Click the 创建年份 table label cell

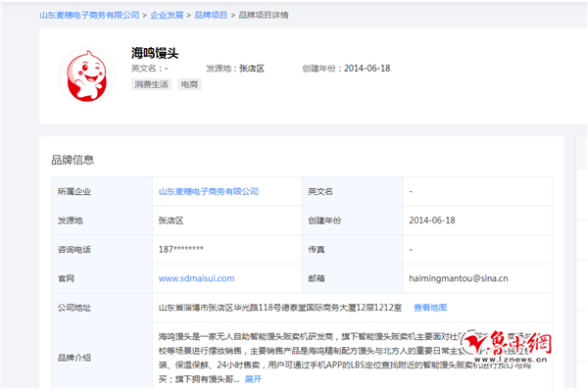point(352,220)
